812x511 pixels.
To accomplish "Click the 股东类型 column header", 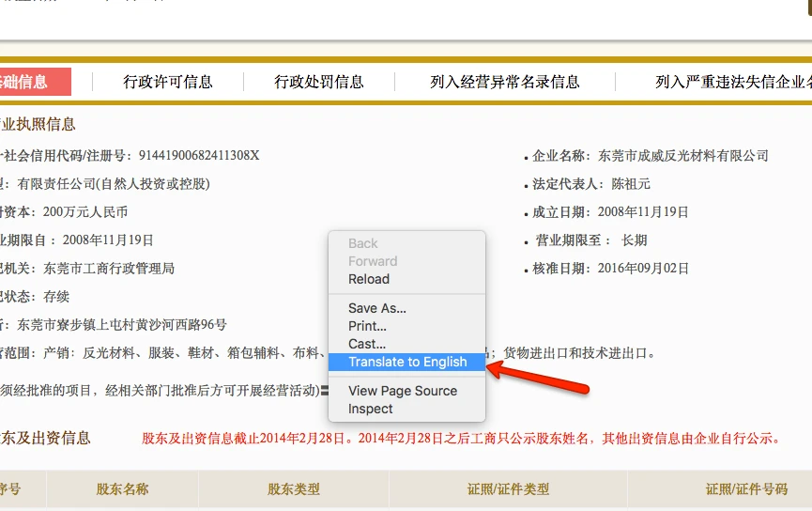I will point(294,489).
